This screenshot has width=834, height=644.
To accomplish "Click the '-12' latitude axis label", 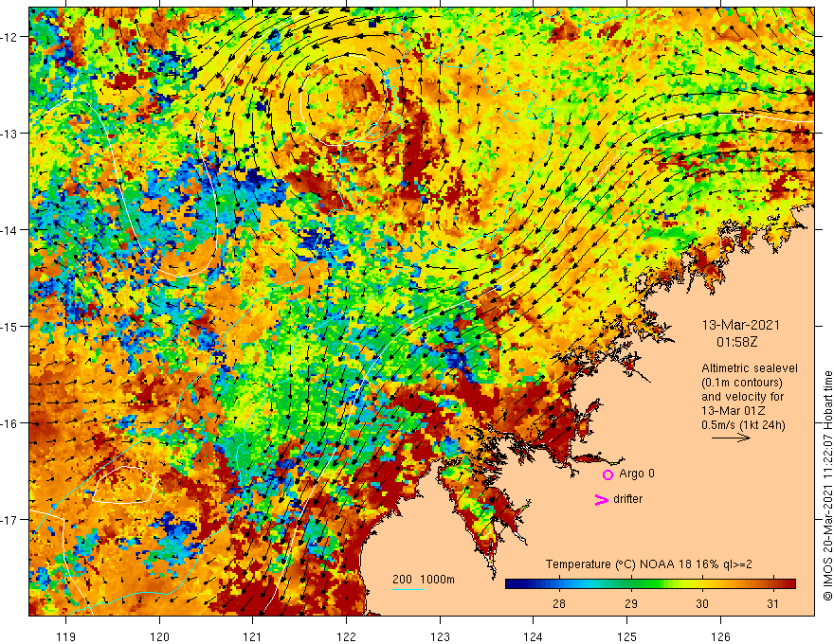I will (x=10, y=37).
